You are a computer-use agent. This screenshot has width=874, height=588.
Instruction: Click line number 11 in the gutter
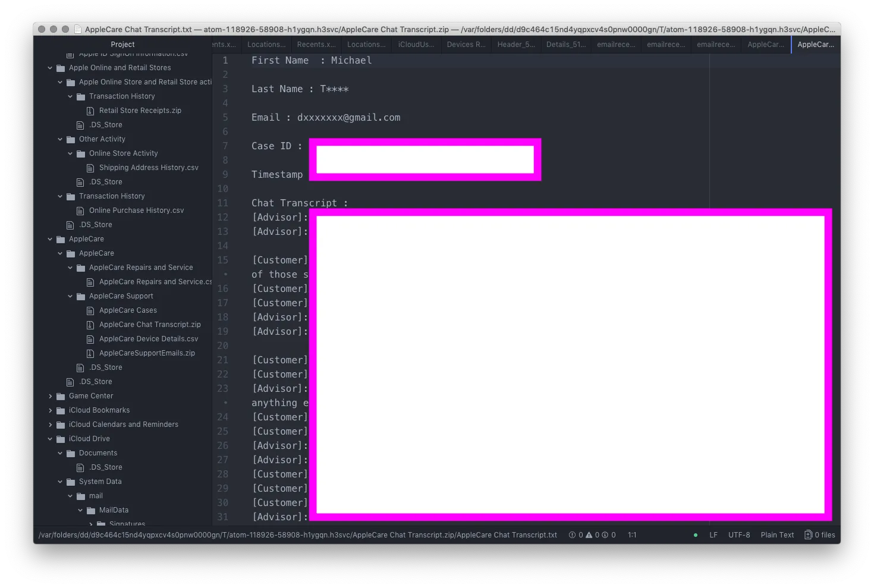pyautogui.click(x=222, y=203)
